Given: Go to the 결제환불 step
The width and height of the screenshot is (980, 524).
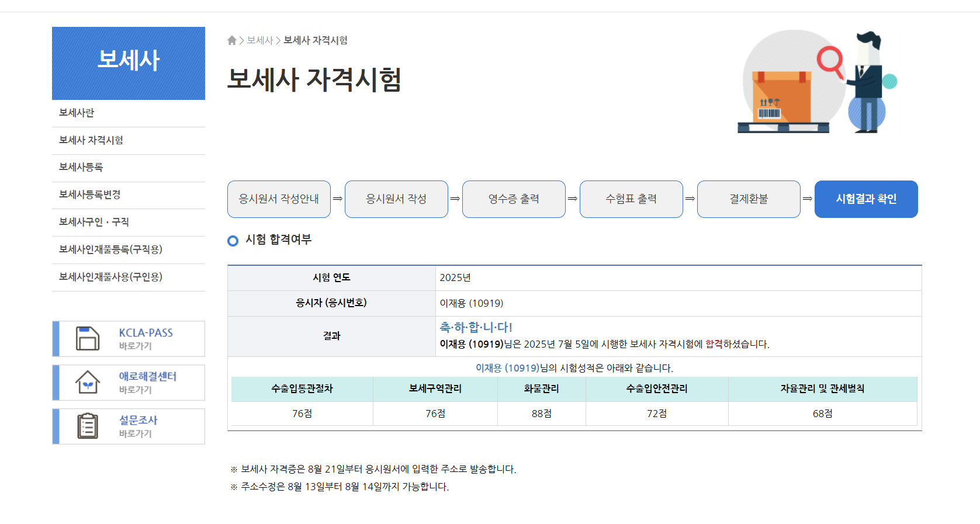Looking at the screenshot, I should [x=749, y=199].
